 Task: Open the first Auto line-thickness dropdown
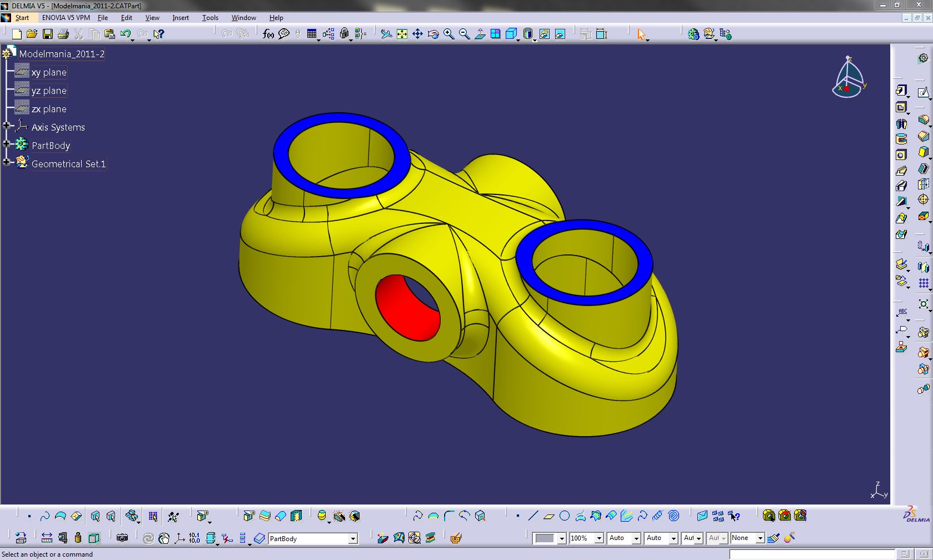click(x=636, y=538)
